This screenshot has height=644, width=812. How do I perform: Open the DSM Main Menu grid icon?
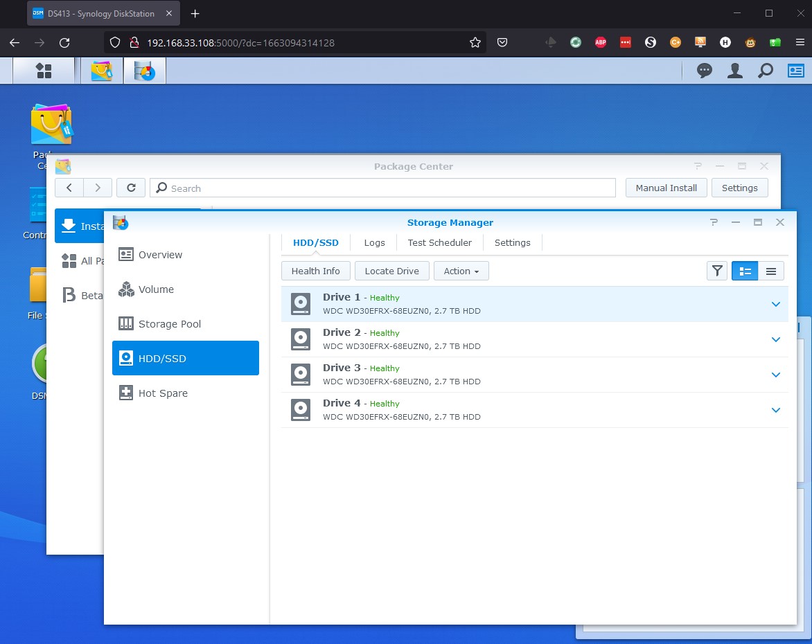[44, 70]
